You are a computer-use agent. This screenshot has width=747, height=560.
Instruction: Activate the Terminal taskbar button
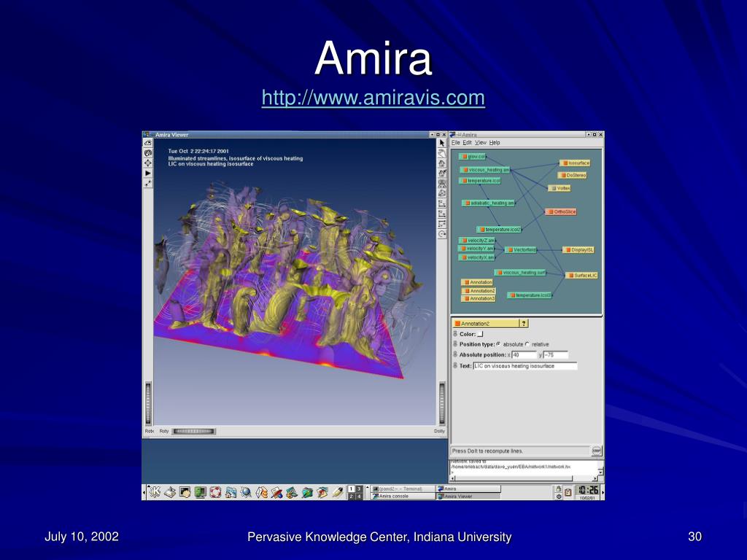(403, 489)
